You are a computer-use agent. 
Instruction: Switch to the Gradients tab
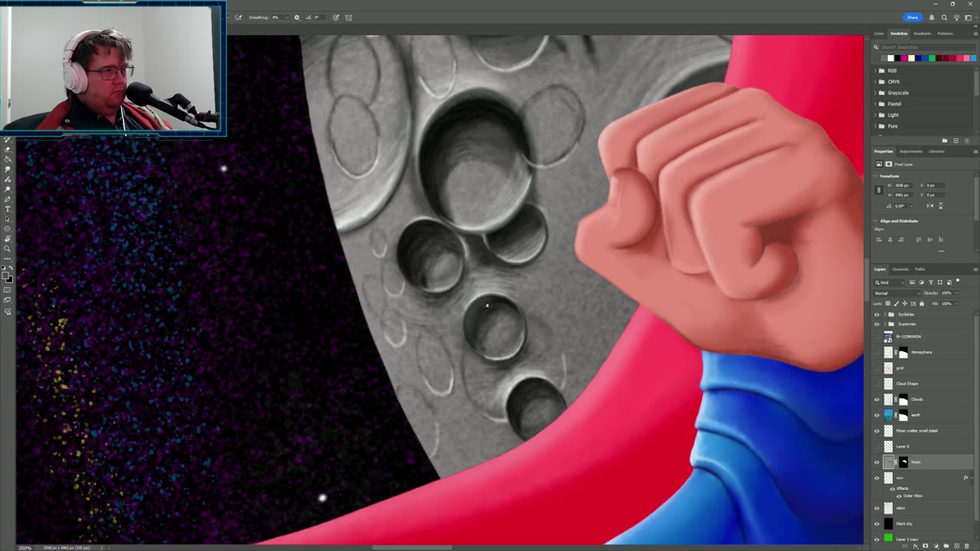pos(922,34)
